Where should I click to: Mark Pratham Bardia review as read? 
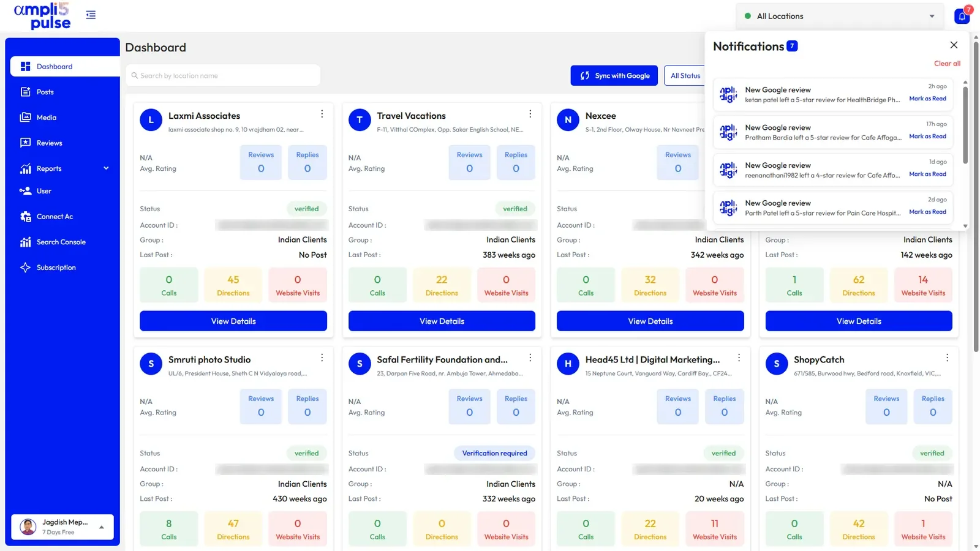pos(927,137)
